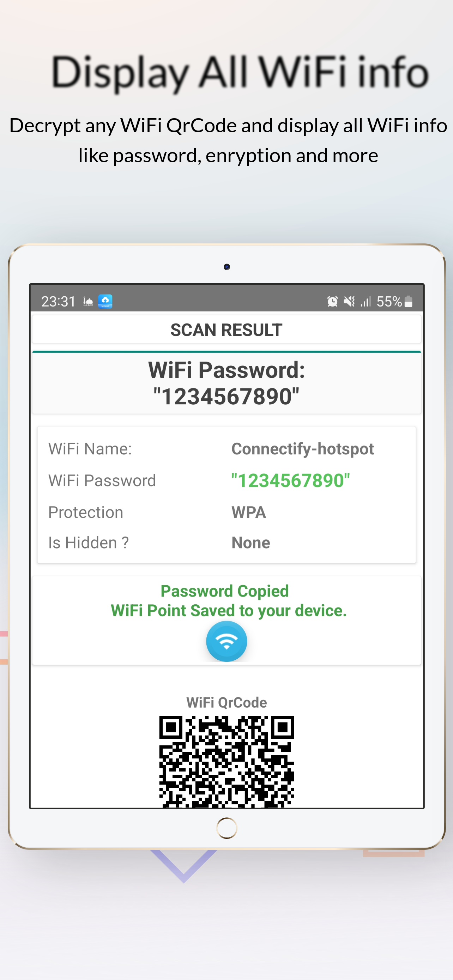The image size is (453, 980).
Task: Tap the Is Hidden None value
Action: (x=250, y=543)
